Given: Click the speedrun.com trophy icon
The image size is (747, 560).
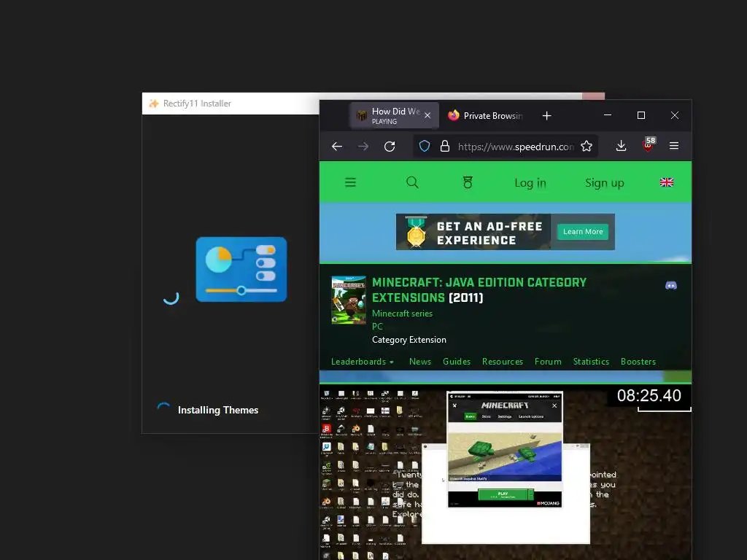Looking at the screenshot, I should 468,182.
